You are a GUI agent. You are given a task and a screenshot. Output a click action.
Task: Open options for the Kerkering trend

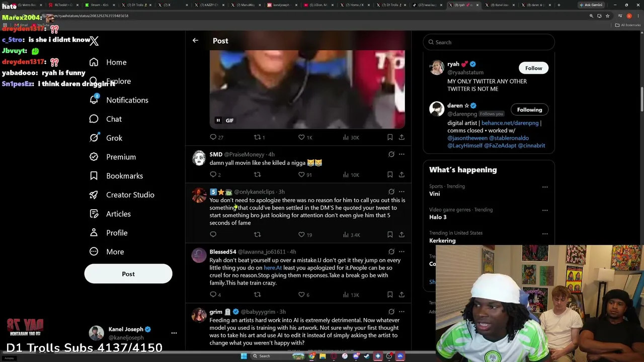(545, 234)
